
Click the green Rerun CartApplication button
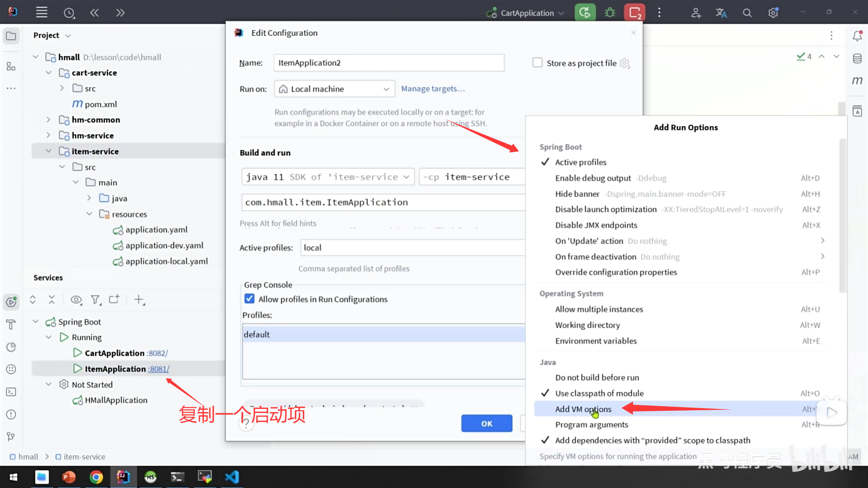[x=585, y=13]
